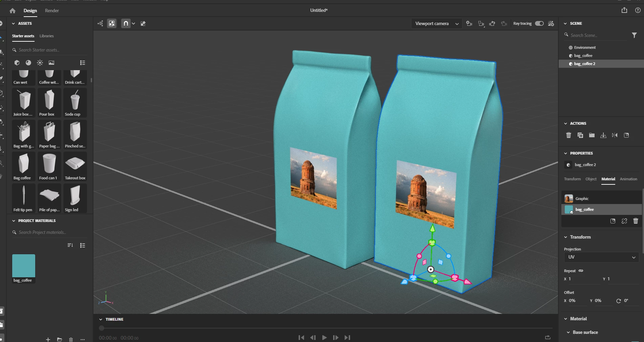Image resolution: width=644 pixels, height=342 pixels.
Task: Toggle the Repeat link icon
Action: pyautogui.click(x=581, y=271)
